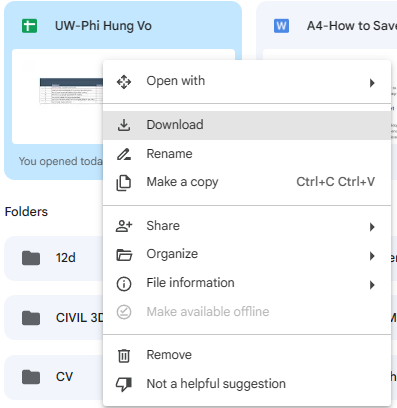
Task: Open the UW-Phi Hung Vo spreadsheet thumbnail
Action: (57, 97)
